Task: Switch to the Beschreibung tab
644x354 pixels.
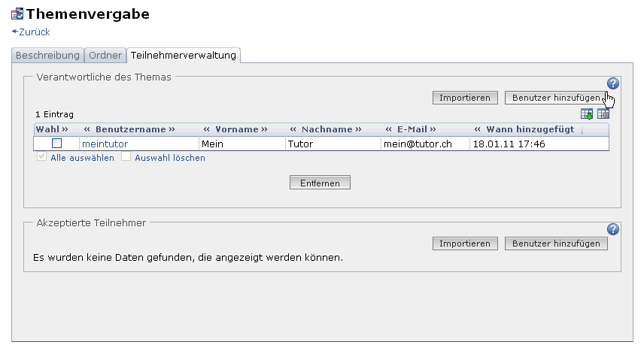Action: click(x=47, y=56)
